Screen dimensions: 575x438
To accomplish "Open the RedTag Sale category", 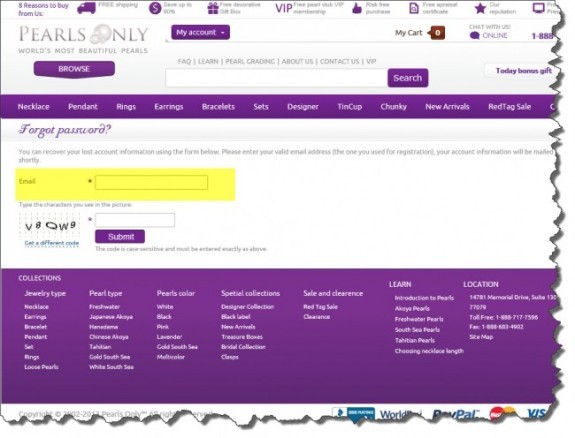I will 509,107.
